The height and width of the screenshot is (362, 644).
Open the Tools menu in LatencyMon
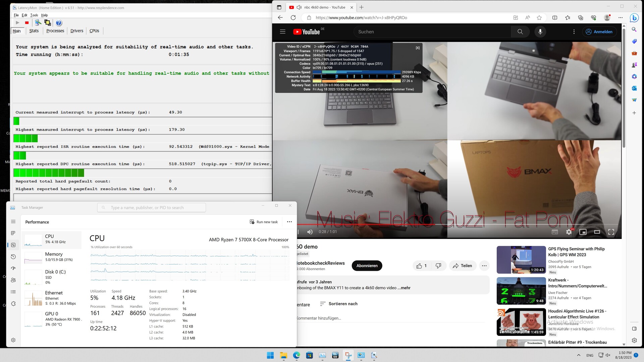point(34,15)
